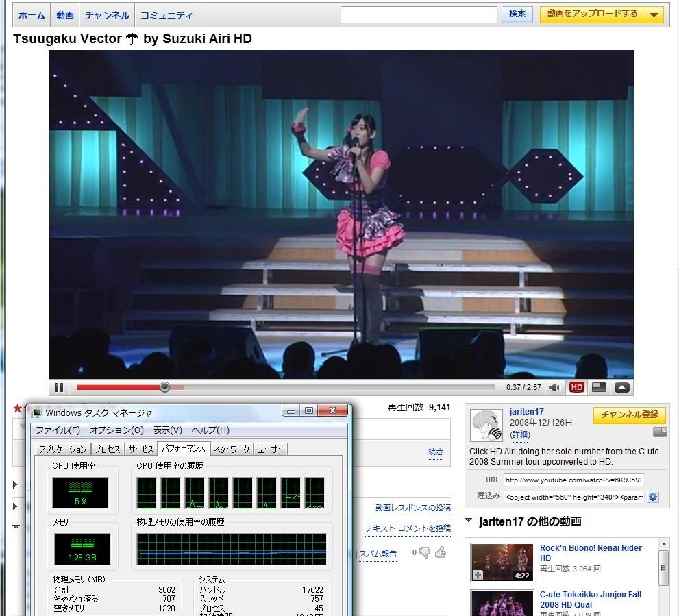The width and height of the screenshot is (679, 616).
Task: Close the Windows タスク マネージャ window
Action: (x=332, y=410)
